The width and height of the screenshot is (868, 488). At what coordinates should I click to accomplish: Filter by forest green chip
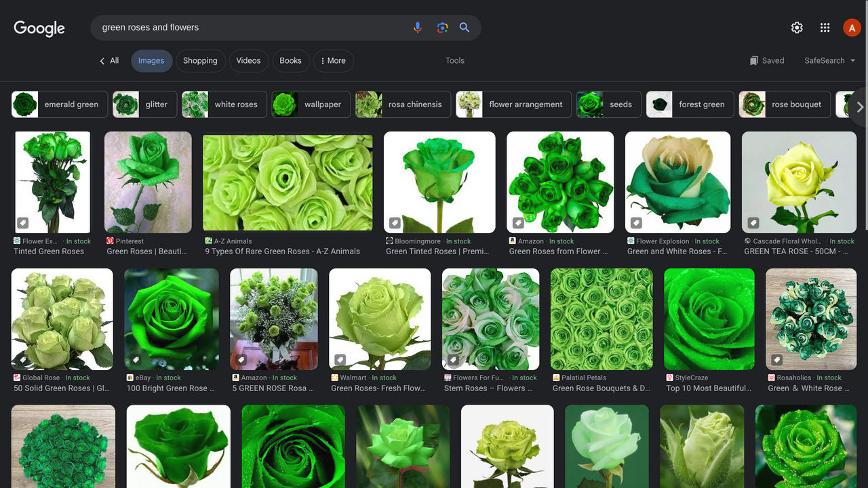tap(690, 104)
